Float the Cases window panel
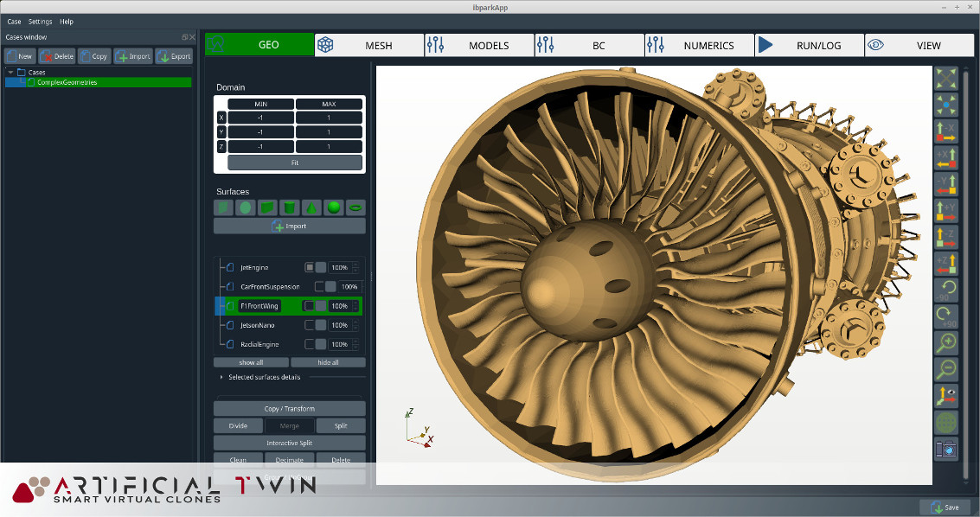 pyautogui.click(x=184, y=37)
